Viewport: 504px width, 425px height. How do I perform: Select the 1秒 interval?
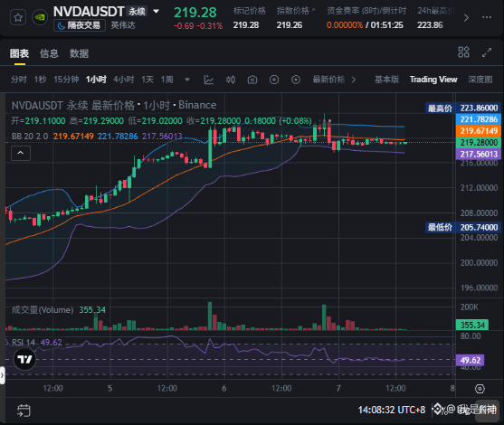point(41,80)
